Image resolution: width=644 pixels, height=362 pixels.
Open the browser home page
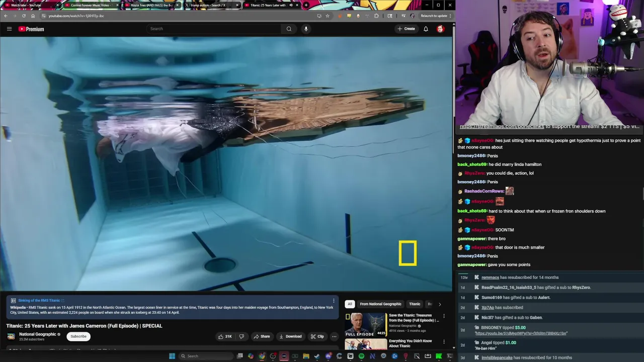(33, 16)
